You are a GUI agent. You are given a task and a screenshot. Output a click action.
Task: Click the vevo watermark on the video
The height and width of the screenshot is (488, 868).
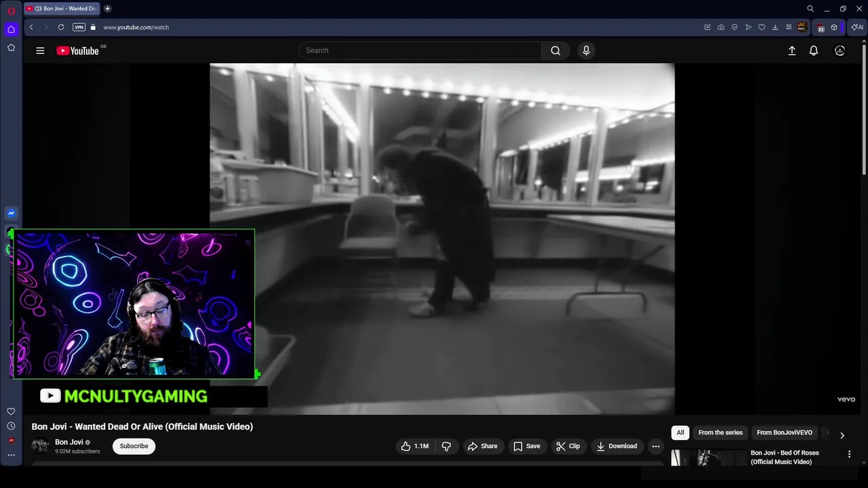point(846,399)
